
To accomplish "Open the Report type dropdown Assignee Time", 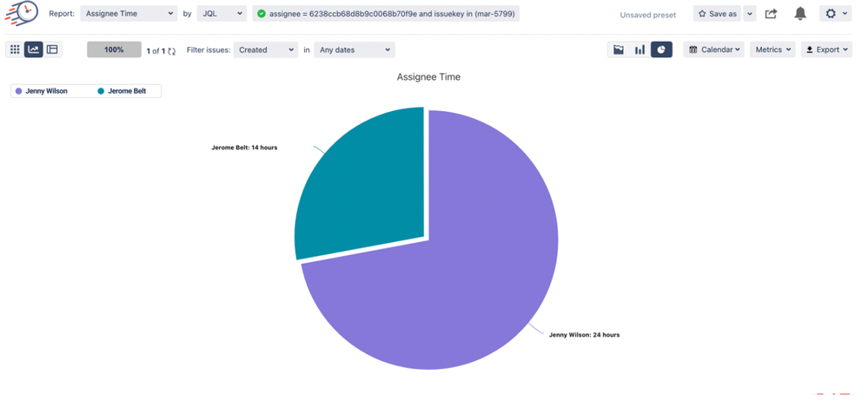I will (129, 14).
